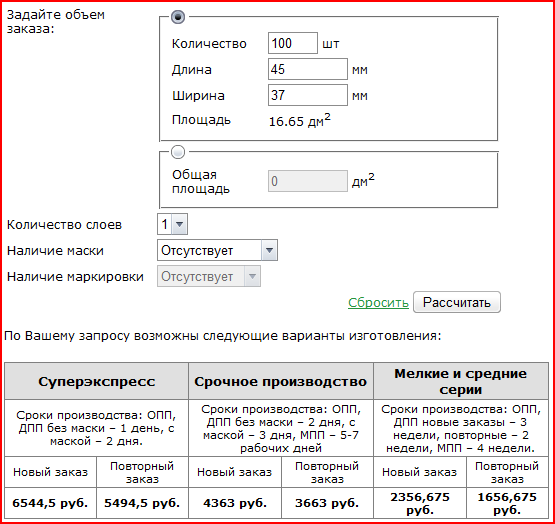
Task: Click the Сбросить link
Action: click(x=378, y=302)
